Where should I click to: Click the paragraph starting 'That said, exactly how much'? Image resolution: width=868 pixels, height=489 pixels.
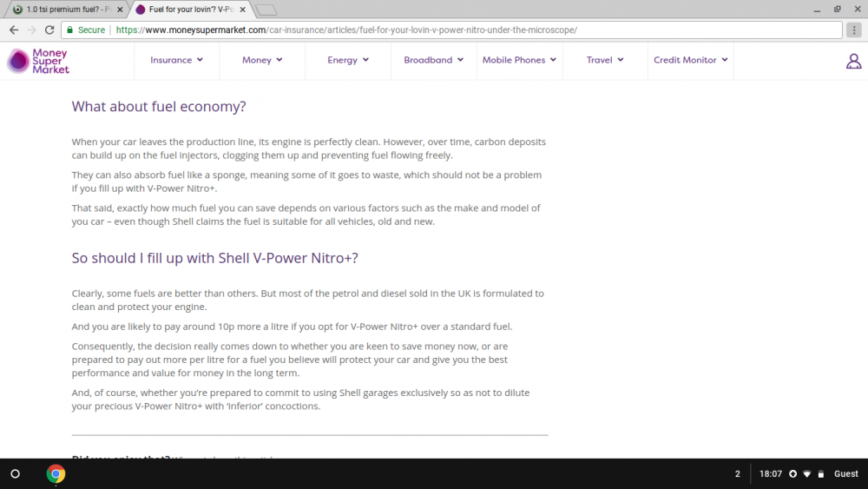coord(306,215)
